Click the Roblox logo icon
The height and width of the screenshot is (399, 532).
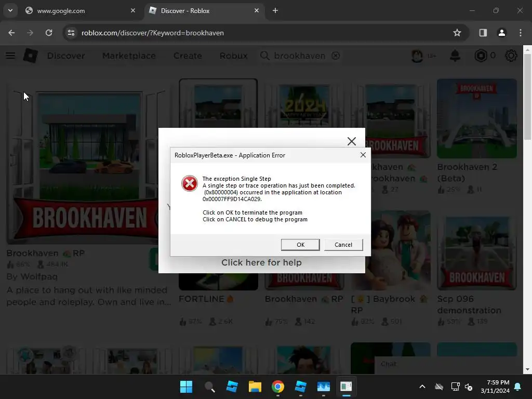pos(30,56)
